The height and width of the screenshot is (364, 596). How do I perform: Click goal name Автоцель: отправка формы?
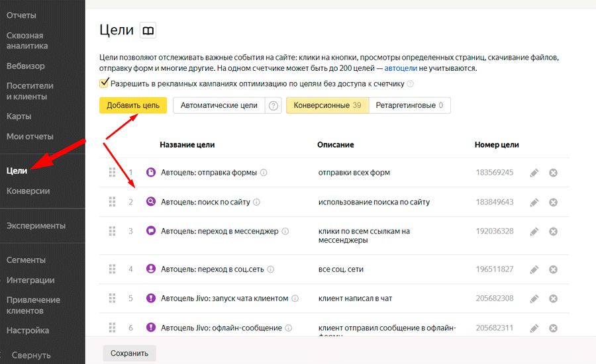209,173
